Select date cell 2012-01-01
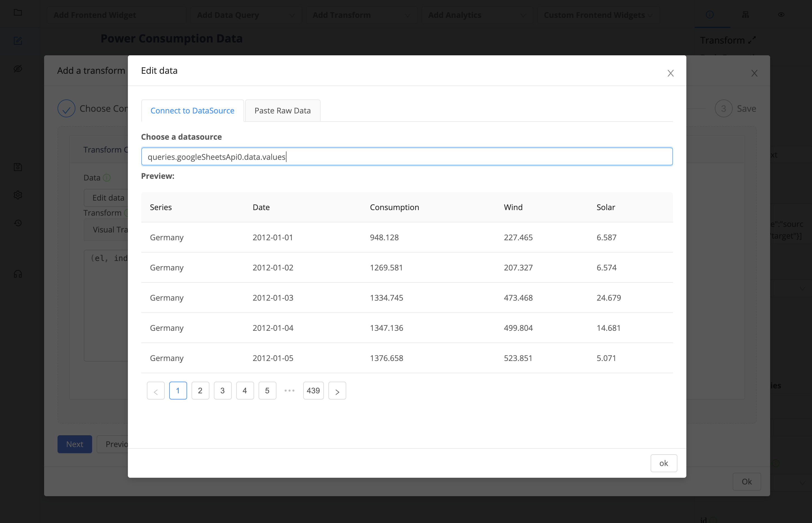Image resolution: width=812 pixels, height=523 pixels. [273, 237]
